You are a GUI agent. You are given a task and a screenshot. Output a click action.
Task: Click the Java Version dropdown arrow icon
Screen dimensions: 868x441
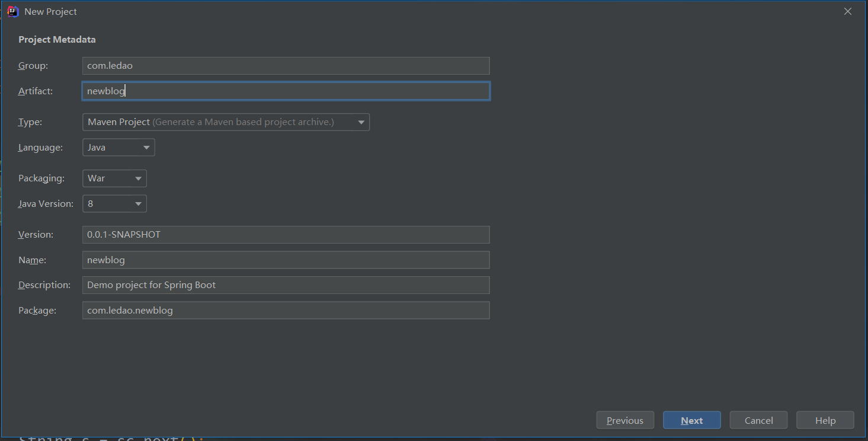tap(137, 203)
